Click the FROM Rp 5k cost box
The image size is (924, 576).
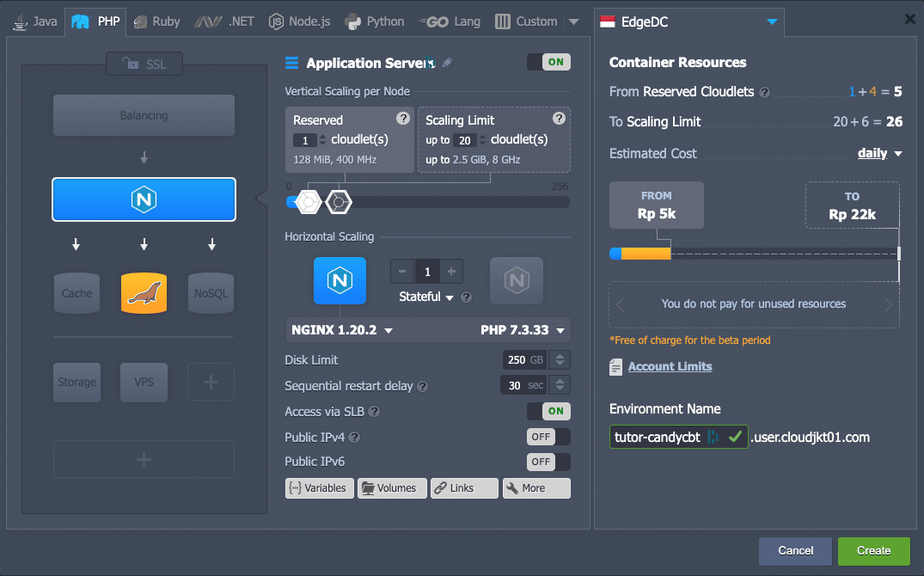(x=657, y=205)
